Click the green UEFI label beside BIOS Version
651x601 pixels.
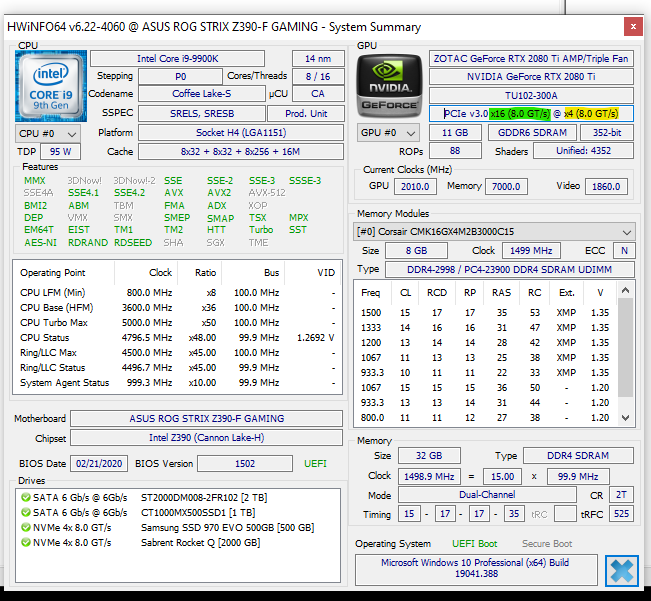(x=315, y=464)
